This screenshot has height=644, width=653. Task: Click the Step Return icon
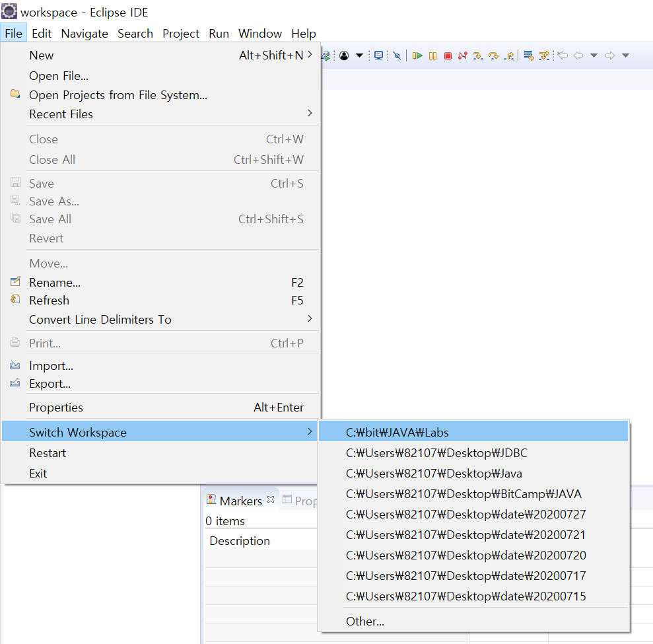[509, 55]
